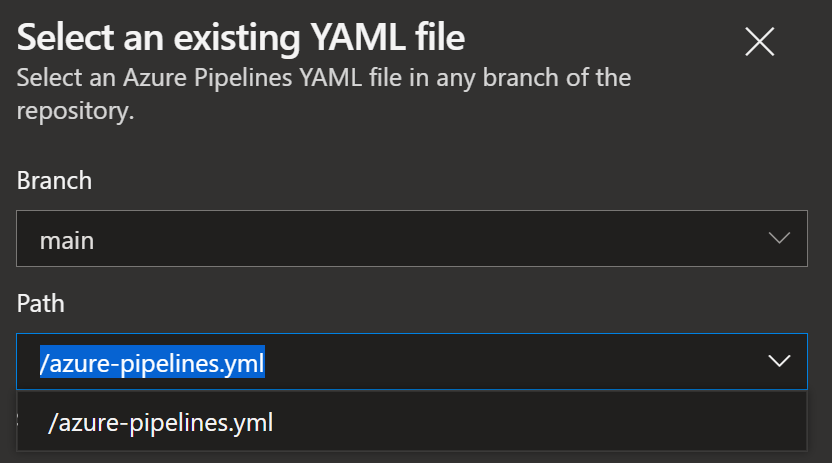This screenshot has height=463, width=832.
Task: Choose the /azure-pipelines.yml option below Path
Action: 161,423
